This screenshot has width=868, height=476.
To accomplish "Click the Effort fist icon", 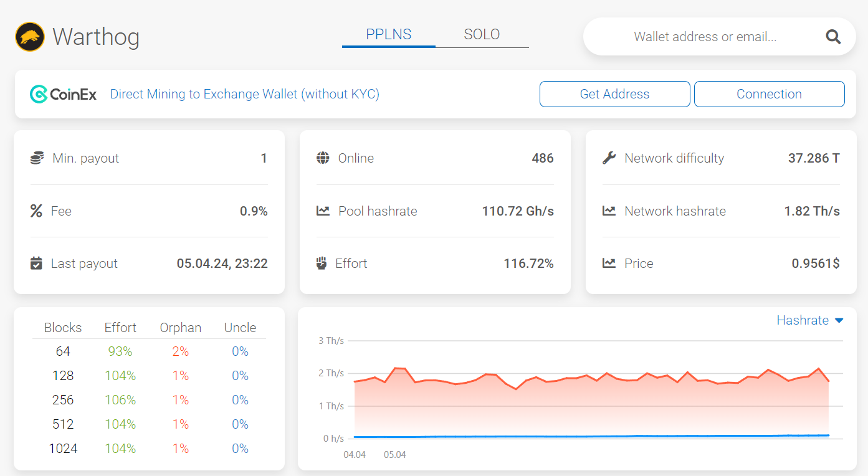I will [x=322, y=263].
